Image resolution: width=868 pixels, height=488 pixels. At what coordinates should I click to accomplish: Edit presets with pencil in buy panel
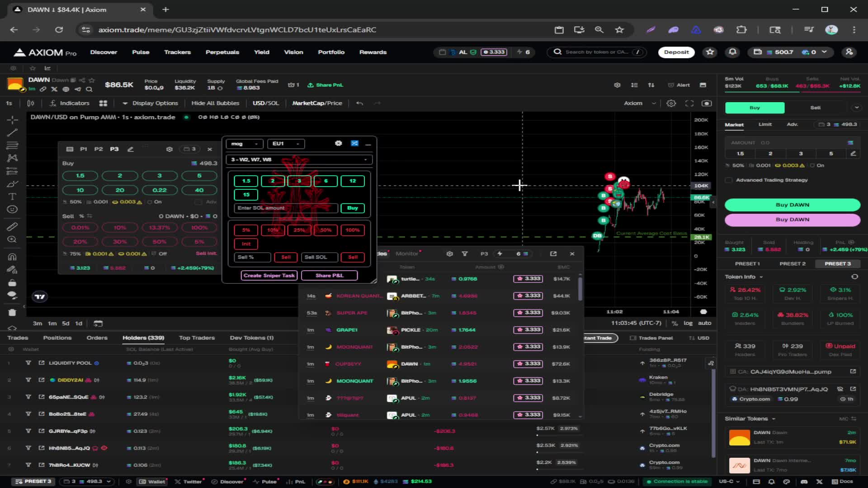pyautogui.click(x=130, y=149)
